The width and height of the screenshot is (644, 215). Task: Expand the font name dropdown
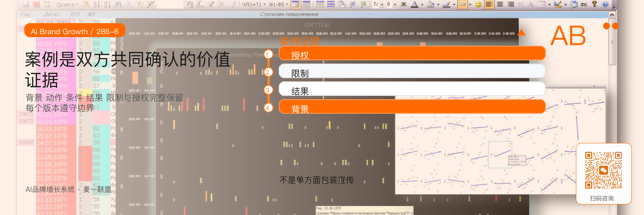[382, 4]
